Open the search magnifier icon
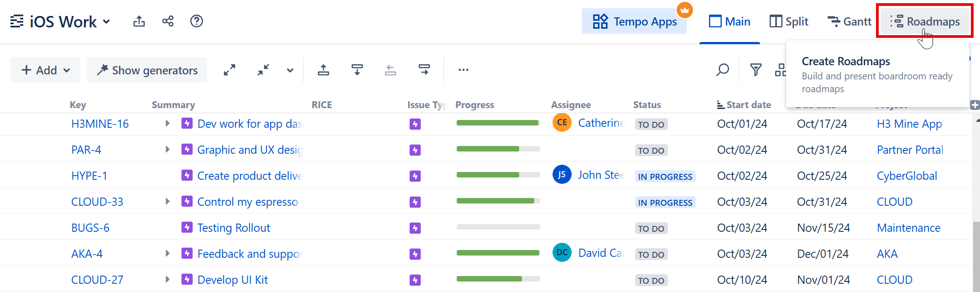Viewport: 980px width, 292px height. 723,70
